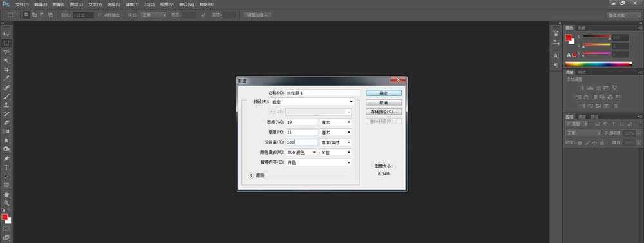
Task: Open the layer blend mode 正常 dropdown
Action: [x=583, y=133]
